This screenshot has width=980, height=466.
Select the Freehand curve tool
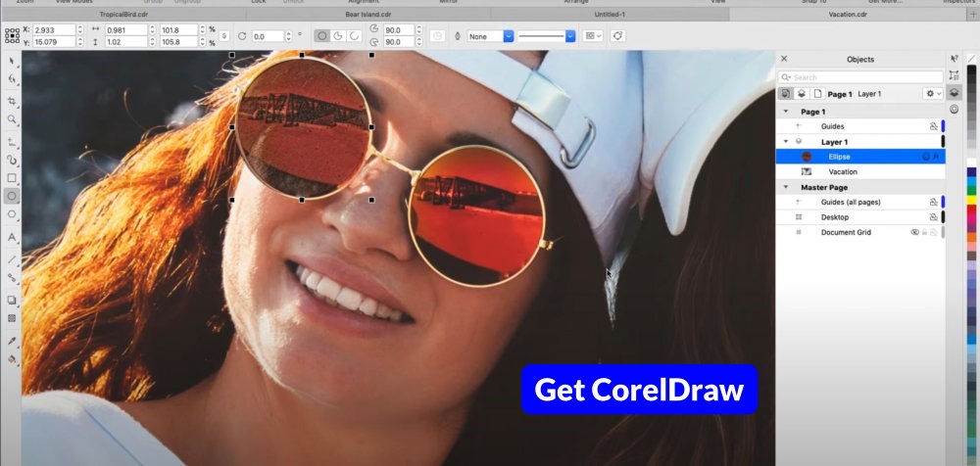tap(11, 142)
